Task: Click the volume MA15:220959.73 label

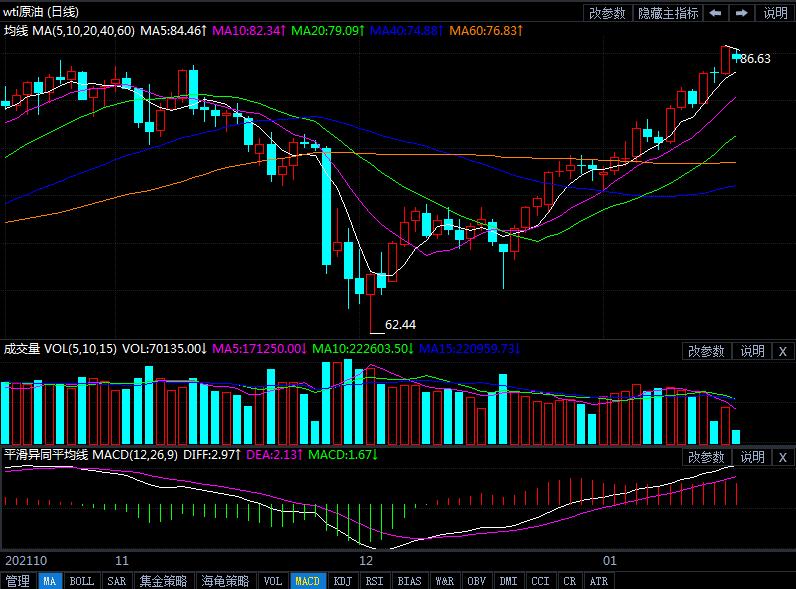Action: (470, 349)
